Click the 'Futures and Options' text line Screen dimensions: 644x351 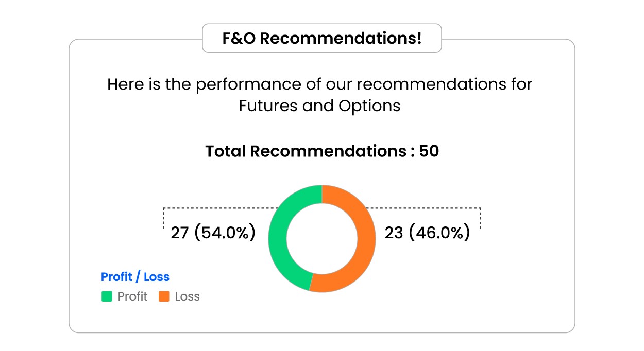tap(319, 106)
